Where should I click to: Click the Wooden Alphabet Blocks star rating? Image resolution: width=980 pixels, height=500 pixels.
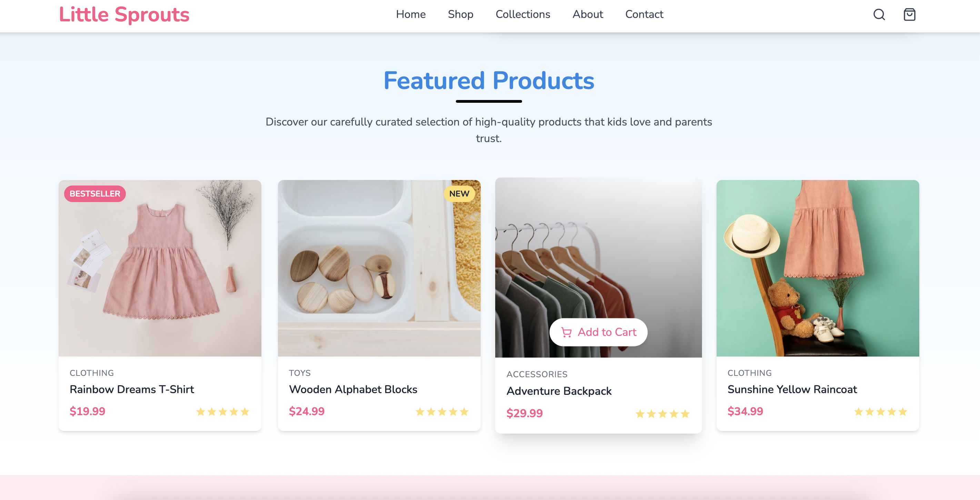click(442, 411)
